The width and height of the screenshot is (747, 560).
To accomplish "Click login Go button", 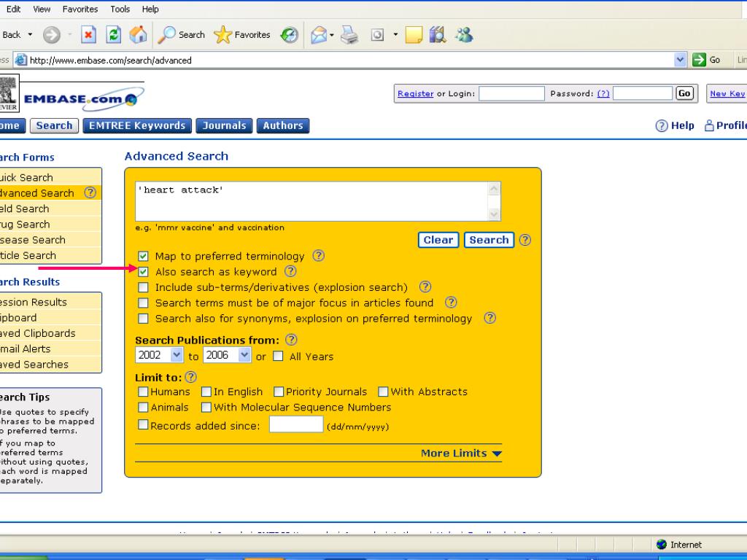I will [x=684, y=93].
